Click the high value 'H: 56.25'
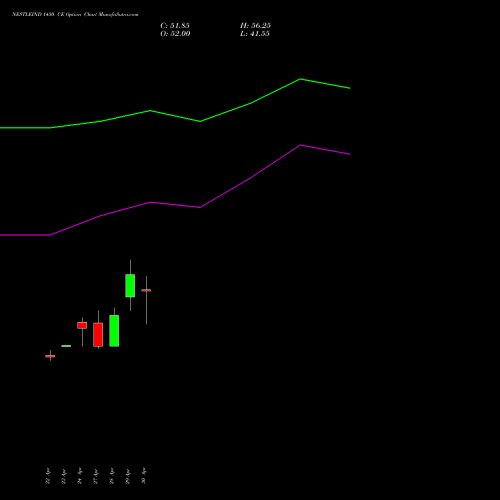 255,26
